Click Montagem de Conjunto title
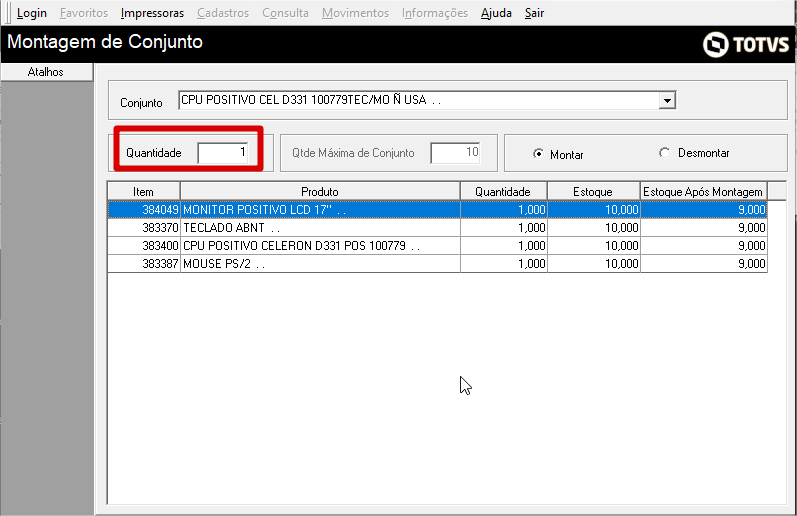The width and height of the screenshot is (797, 516). 105,42
